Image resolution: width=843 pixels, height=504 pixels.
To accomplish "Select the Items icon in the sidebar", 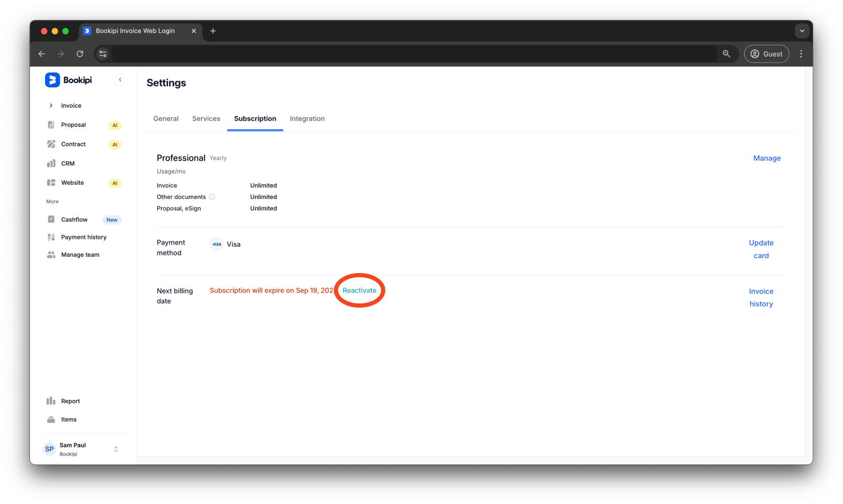I will coord(51,419).
